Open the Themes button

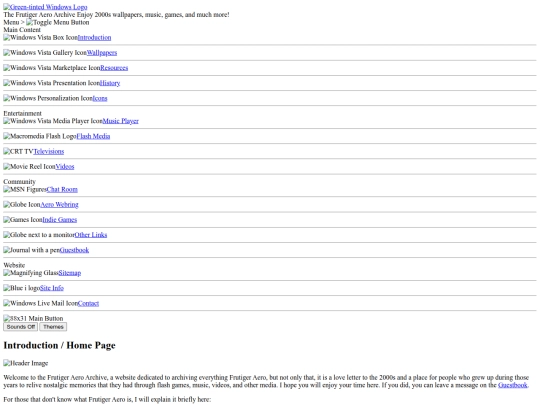coord(53,327)
